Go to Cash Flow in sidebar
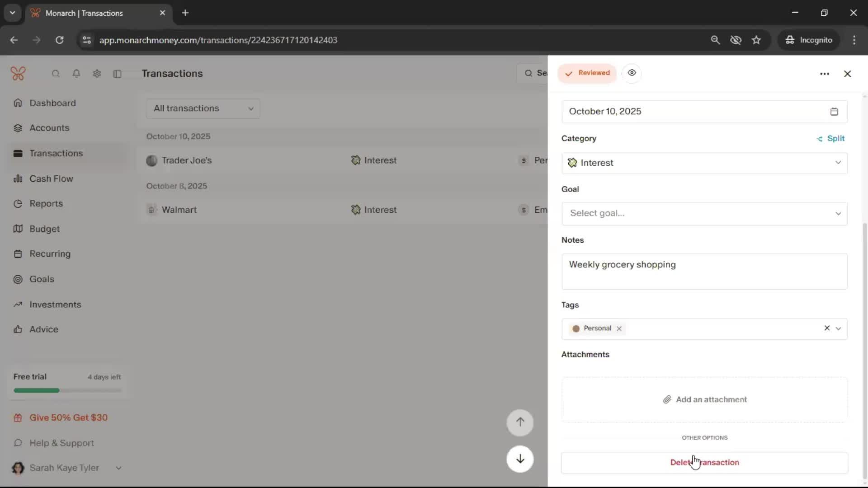868x488 pixels. (x=51, y=178)
